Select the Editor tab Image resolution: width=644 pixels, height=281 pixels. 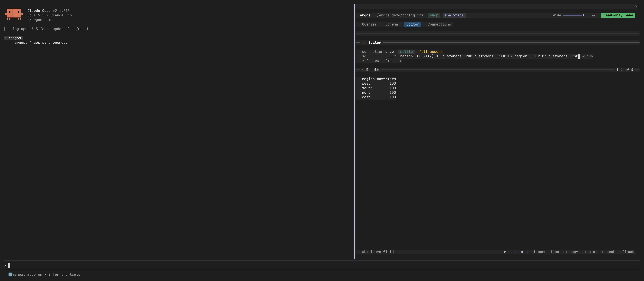click(413, 25)
